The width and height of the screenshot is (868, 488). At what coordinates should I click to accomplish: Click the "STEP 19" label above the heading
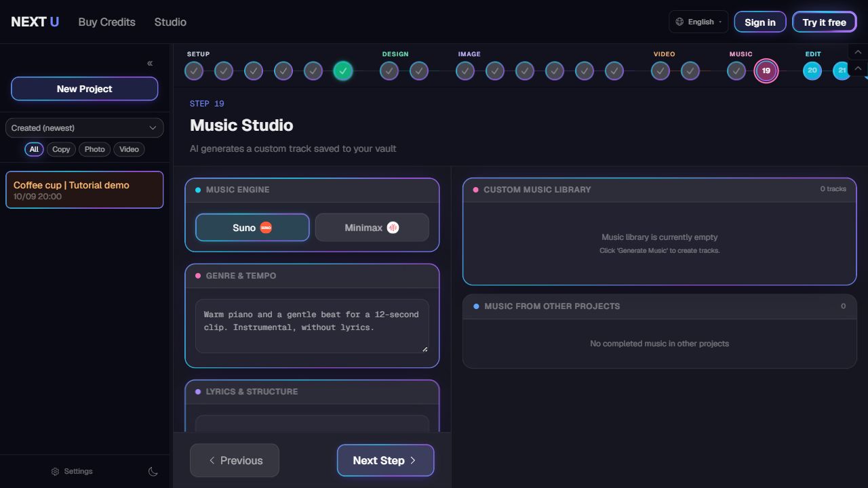[207, 104]
